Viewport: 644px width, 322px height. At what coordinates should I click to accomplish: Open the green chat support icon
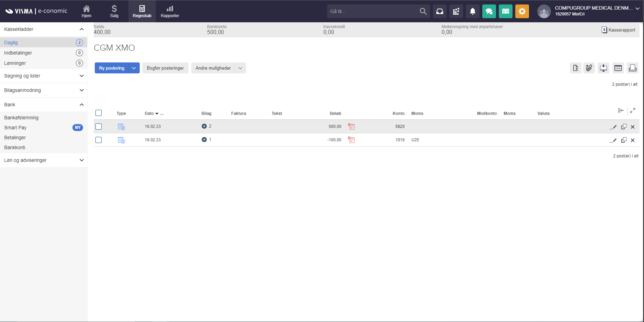point(489,11)
